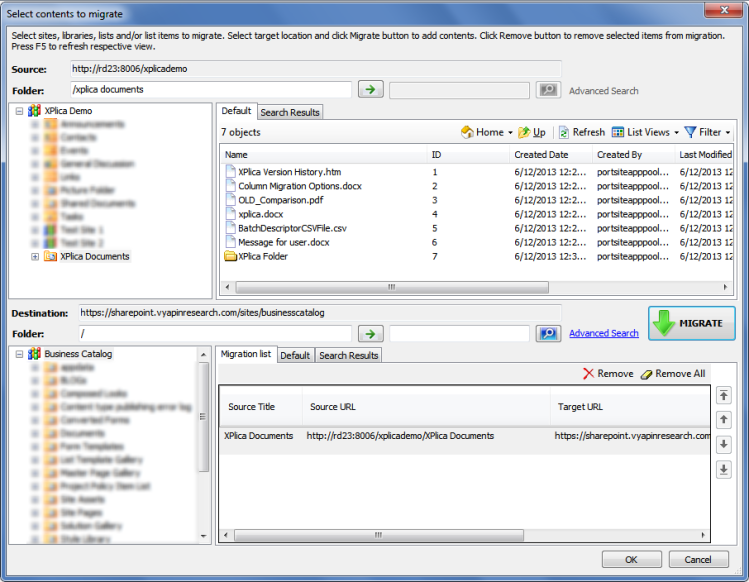Click the source file list horizontal scrollbar
This screenshot has height=582, width=749.
[392, 287]
